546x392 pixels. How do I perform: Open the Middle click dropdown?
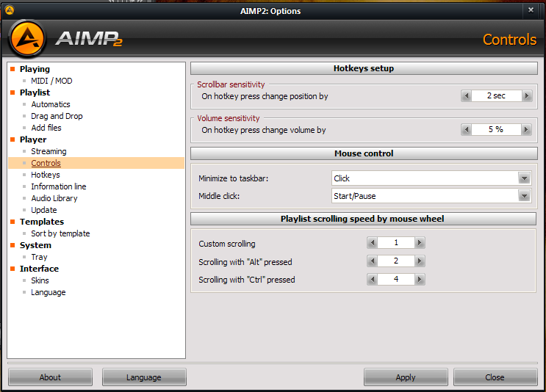coord(524,196)
